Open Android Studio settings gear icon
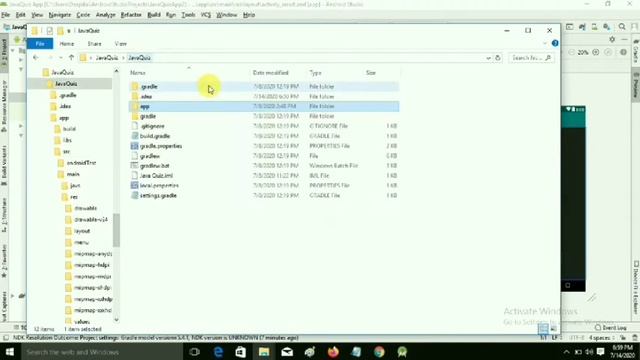The image size is (640, 360). (612, 40)
